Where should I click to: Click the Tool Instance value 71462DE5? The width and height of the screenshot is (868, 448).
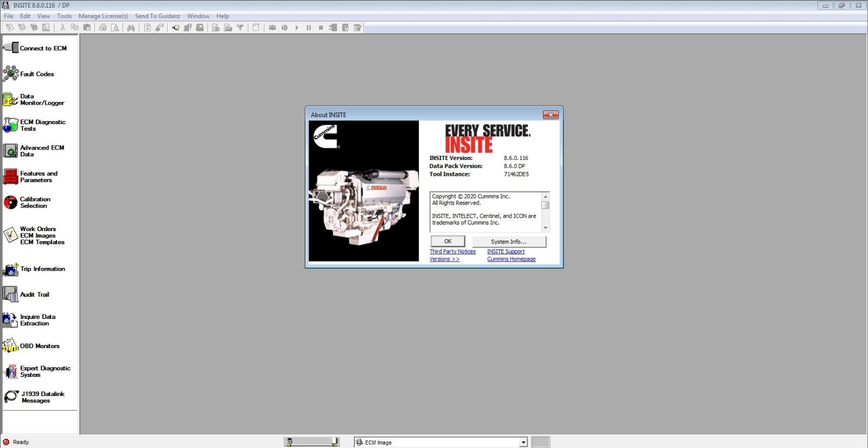516,175
